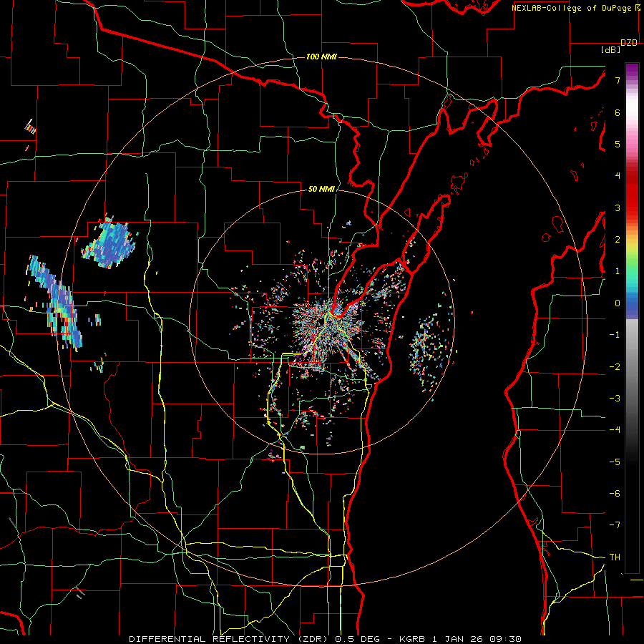Click the 5 value on dB scale

618,144
